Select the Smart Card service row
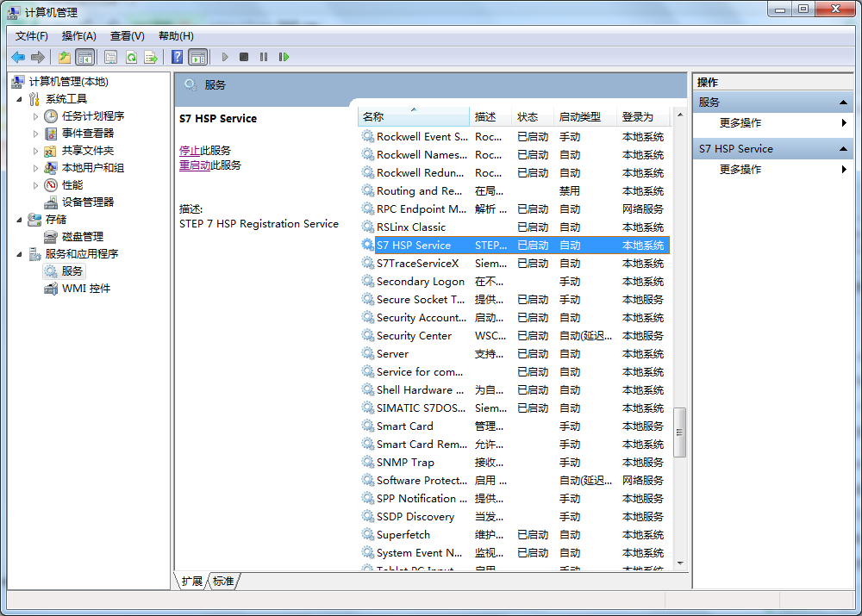 [515, 426]
